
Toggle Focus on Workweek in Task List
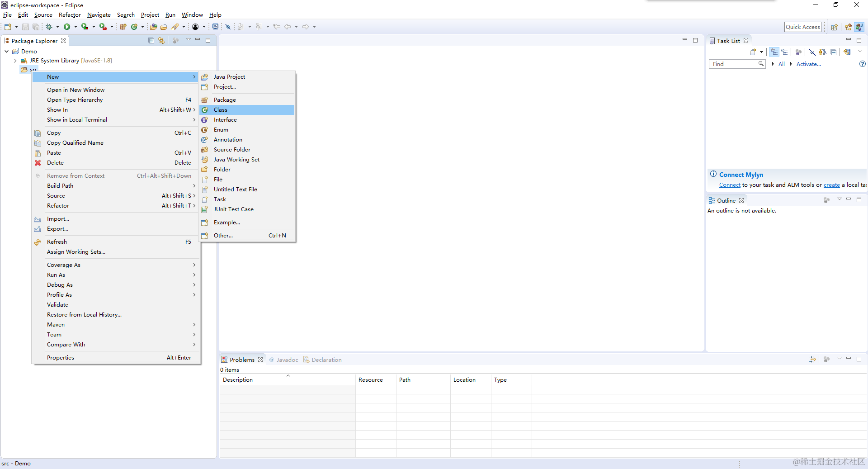pyautogui.click(x=798, y=52)
